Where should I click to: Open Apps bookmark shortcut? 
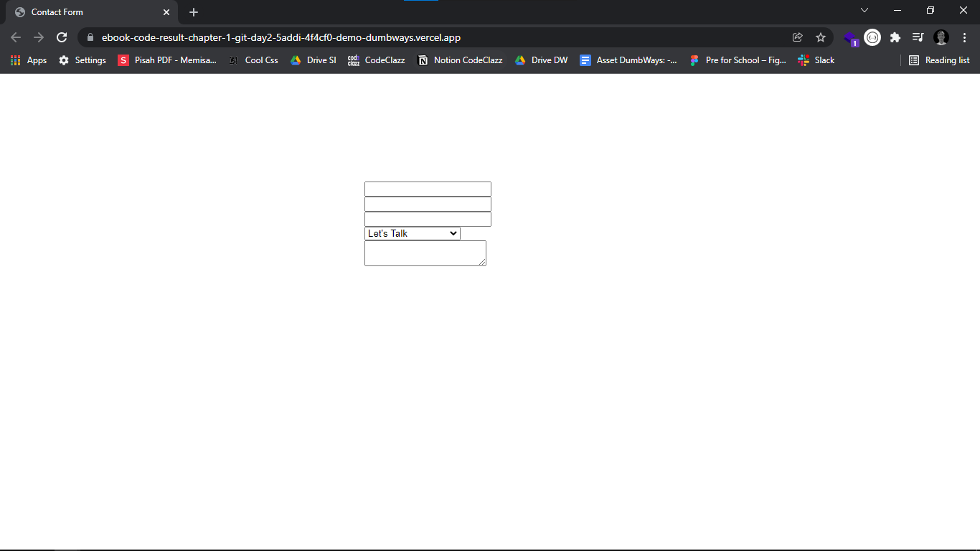click(29, 60)
